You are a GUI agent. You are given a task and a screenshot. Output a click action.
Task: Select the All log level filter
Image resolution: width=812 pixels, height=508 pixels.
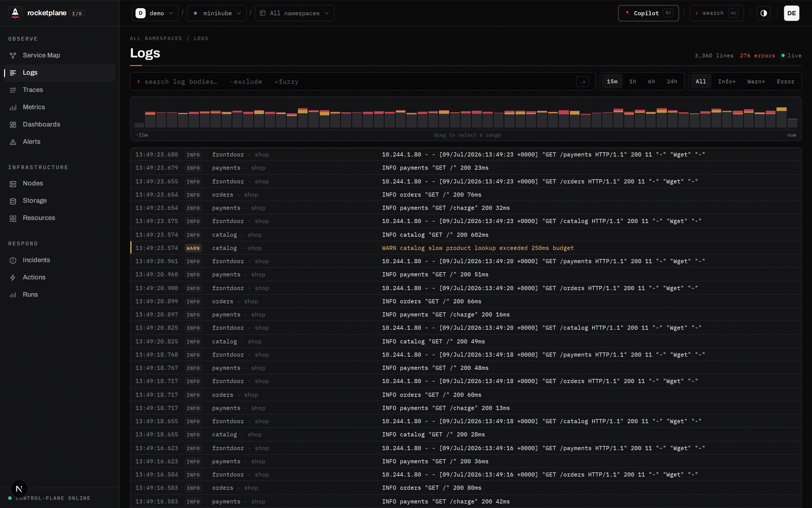[701, 82]
